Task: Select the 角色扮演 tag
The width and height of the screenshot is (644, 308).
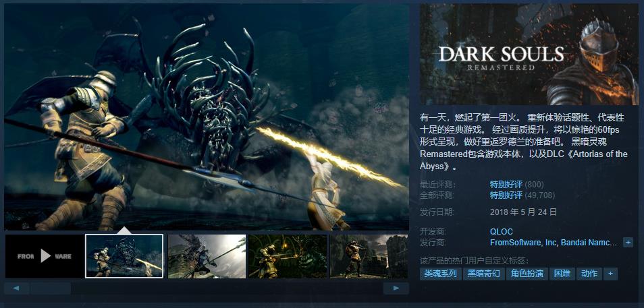Action: (527, 274)
